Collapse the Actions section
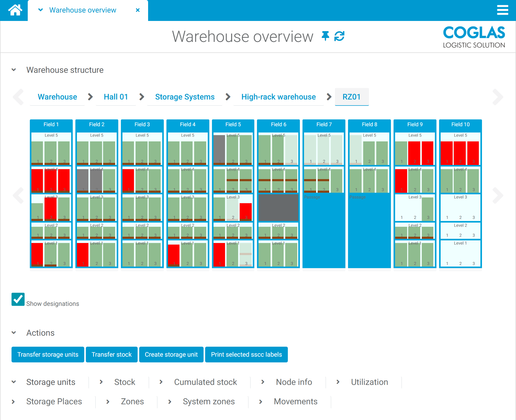 14,333
